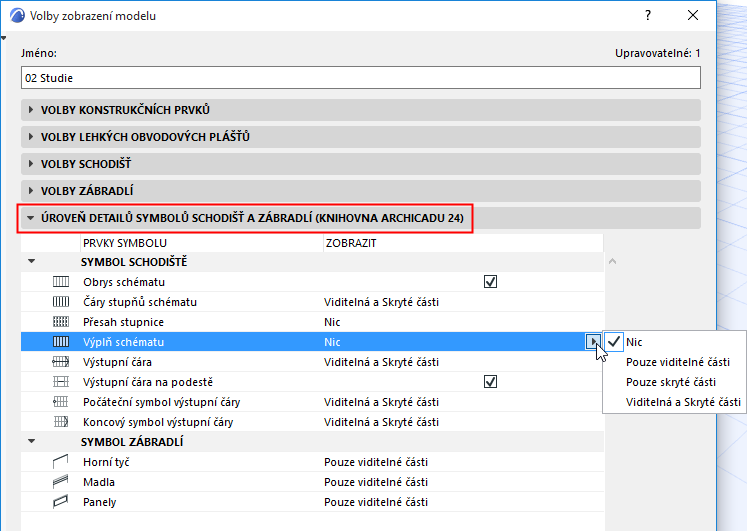Click Přesah stupnice value Nic
747x531 pixels.
click(x=332, y=322)
